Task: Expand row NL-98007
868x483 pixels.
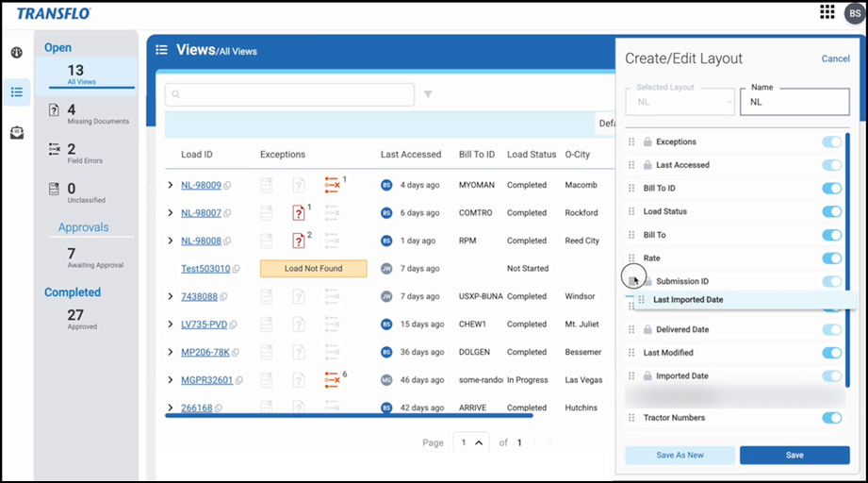Action: tap(171, 212)
